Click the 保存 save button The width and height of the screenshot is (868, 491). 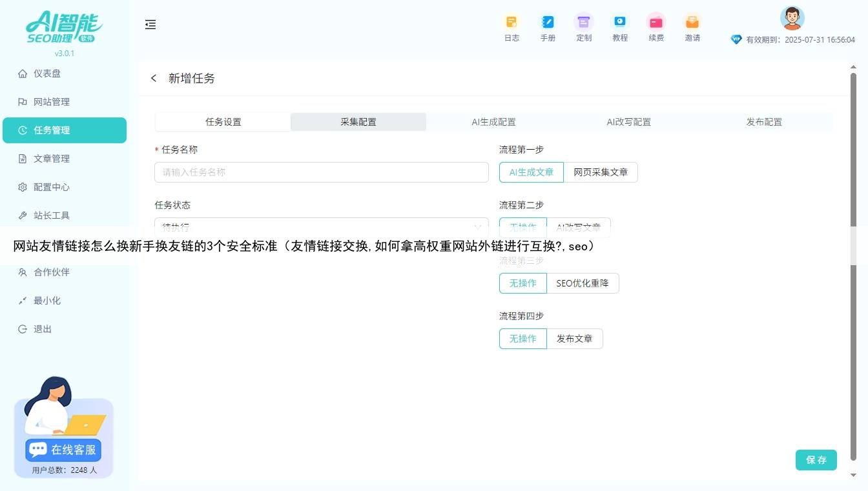tap(816, 459)
